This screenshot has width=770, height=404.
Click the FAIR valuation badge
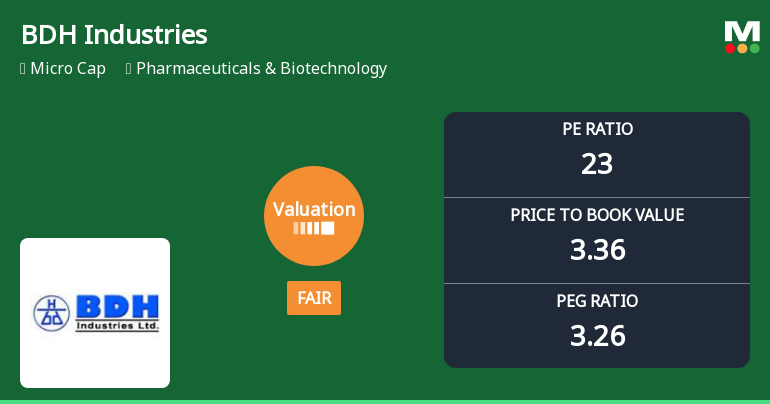pos(314,298)
